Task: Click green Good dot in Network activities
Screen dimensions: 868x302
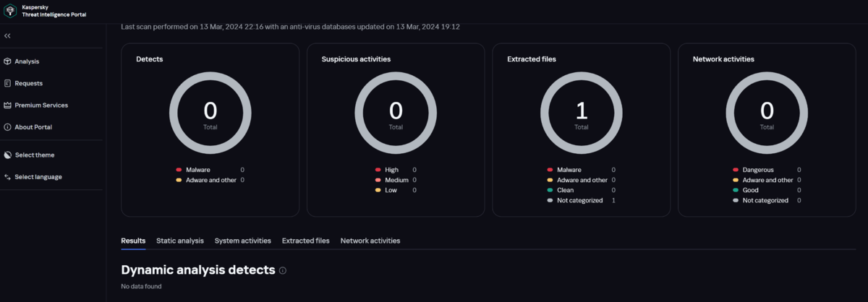Action: (736, 190)
